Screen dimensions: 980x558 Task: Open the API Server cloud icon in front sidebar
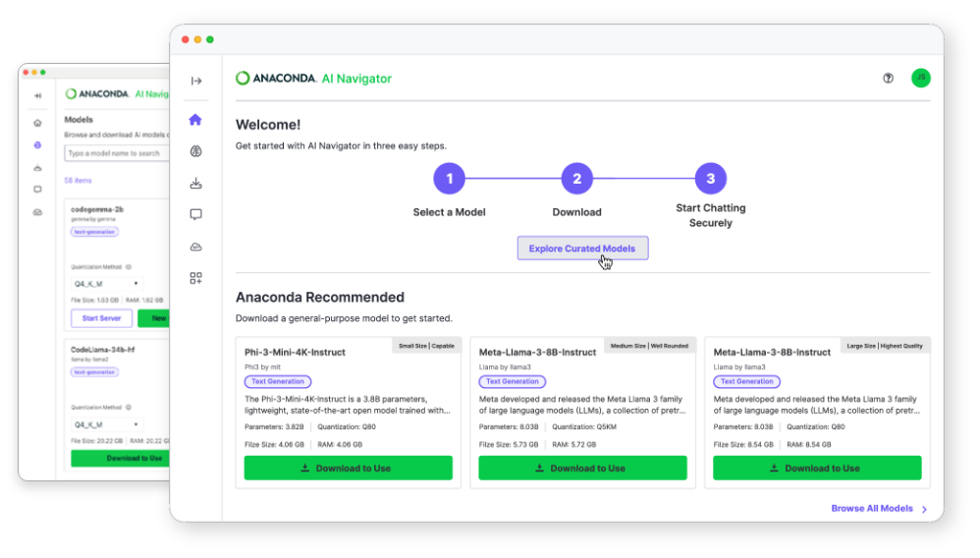click(x=195, y=247)
